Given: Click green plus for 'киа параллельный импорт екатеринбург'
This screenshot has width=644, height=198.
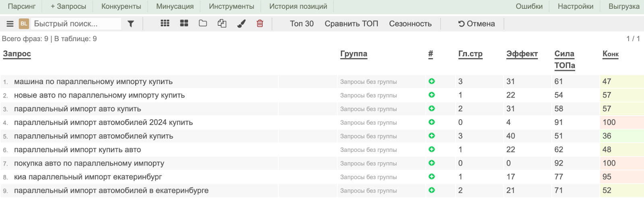Looking at the screenshot, I should click(x=431, y=177).
